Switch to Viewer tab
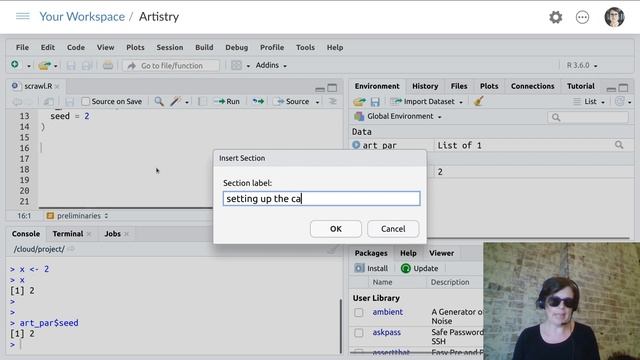640x360 pixels. [x=441, y=253]
